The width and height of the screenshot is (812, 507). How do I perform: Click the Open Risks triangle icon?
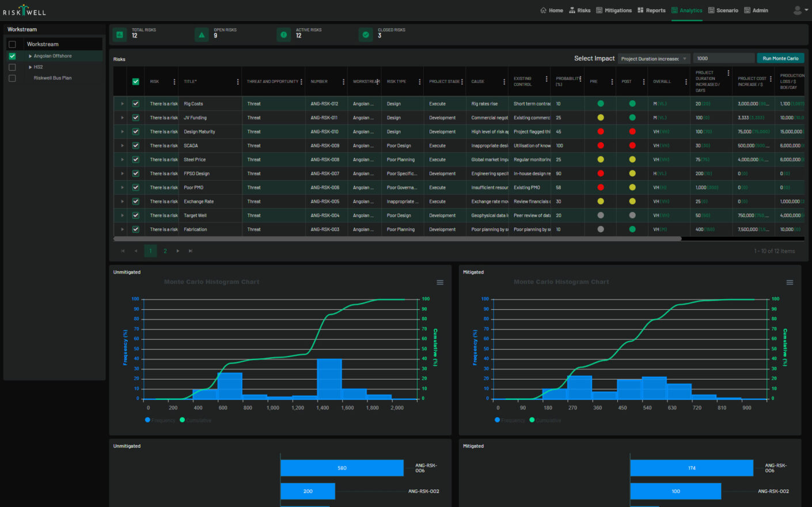[x=202, y=35]
